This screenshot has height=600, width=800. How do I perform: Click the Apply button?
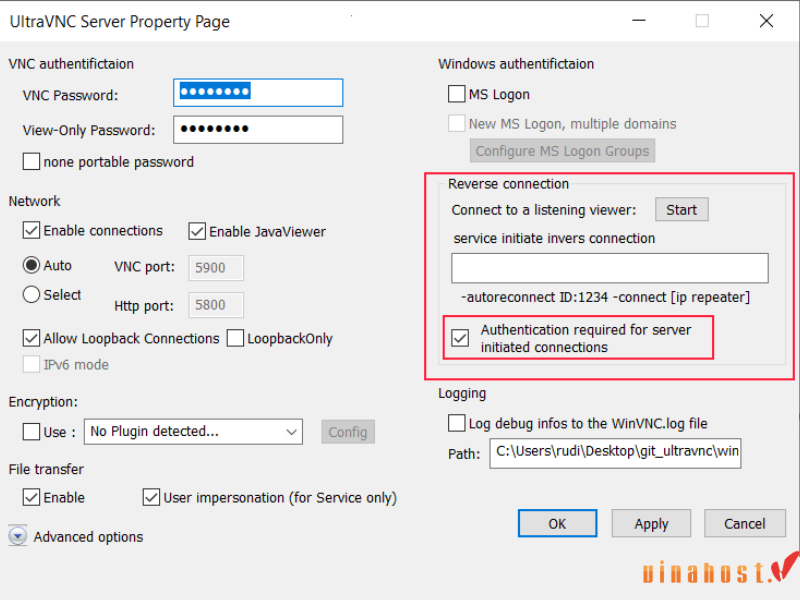pyautogui.click(x=651, y=523)
